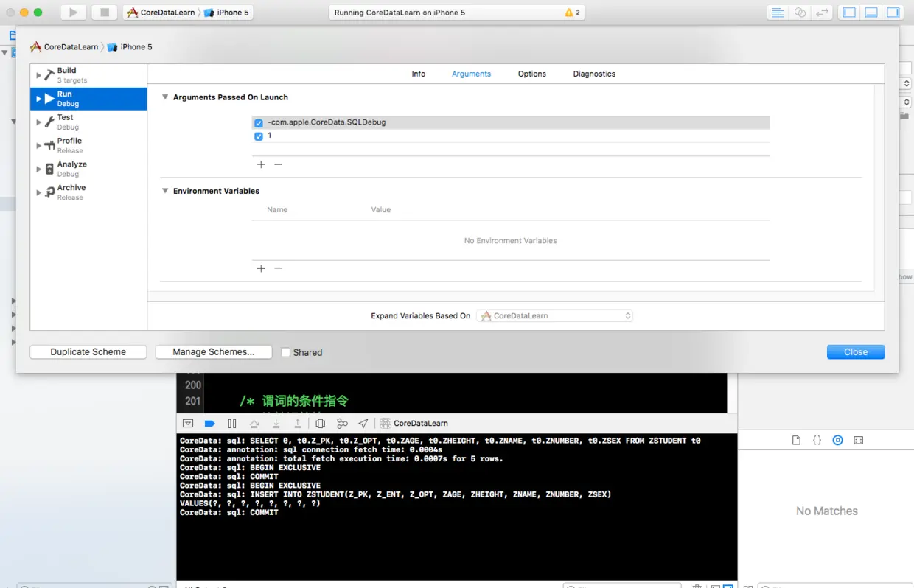Toggle the navigator panel
The image size is (914, 588).
coord(849,13)
